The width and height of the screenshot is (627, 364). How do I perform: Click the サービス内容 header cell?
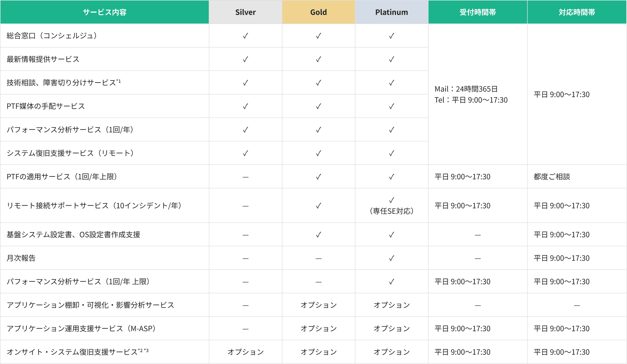tap(104, 12)
